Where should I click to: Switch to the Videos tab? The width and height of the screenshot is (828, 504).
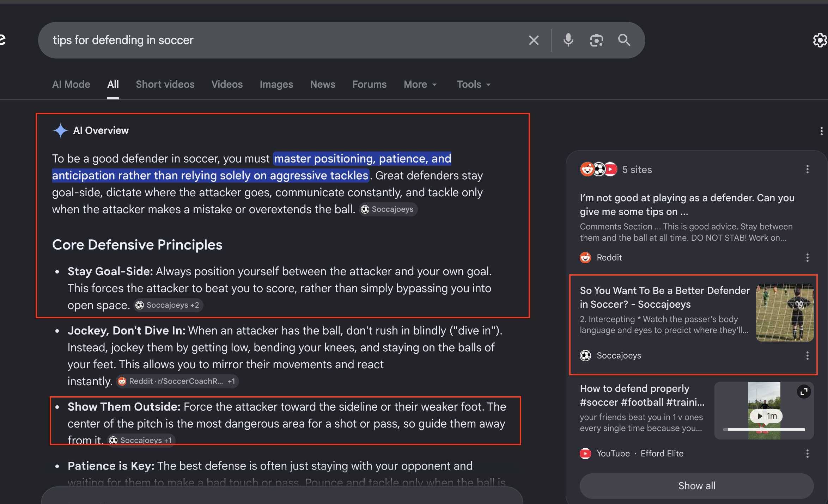[227, 85]
